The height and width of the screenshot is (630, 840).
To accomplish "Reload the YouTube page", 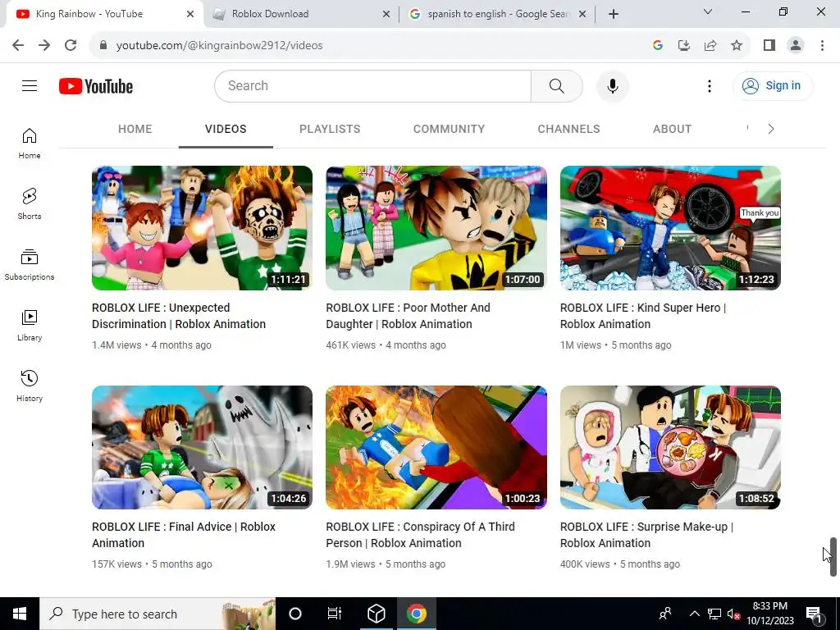I will pyautogui.click(x=71, y=45).
